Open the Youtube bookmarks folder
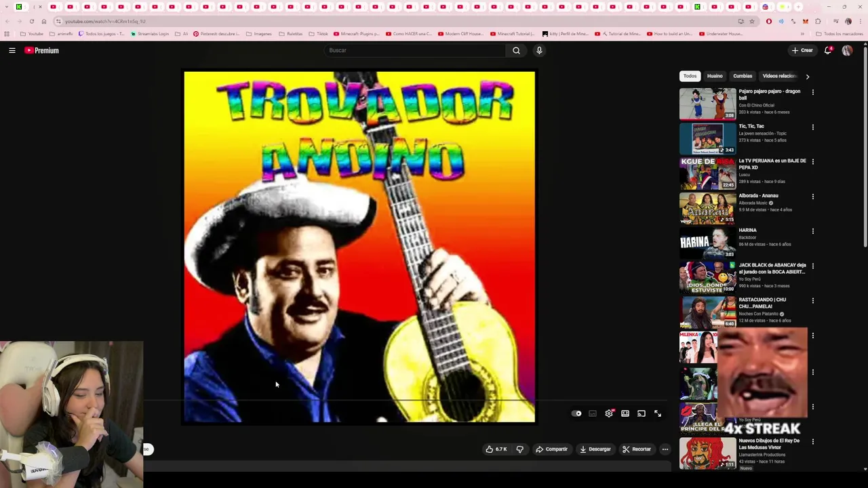This screenshot has height=488, width=868. (x=32, y=34)
